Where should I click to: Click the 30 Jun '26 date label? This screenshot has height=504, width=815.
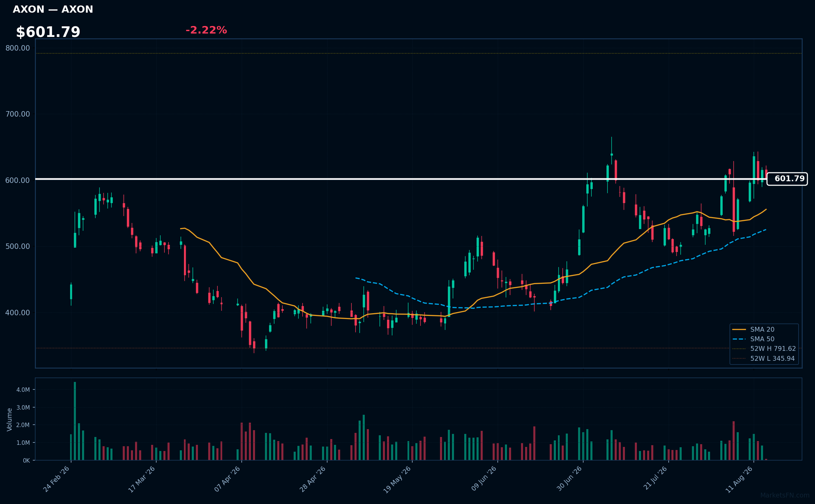pos(569,479)
